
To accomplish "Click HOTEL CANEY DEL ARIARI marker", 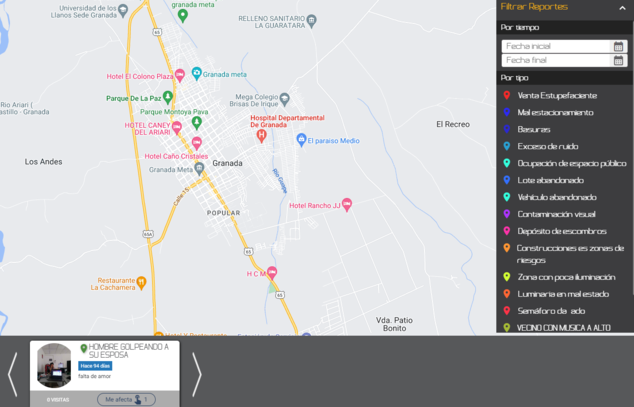I will pyautogui.click(x=177, y=128).
